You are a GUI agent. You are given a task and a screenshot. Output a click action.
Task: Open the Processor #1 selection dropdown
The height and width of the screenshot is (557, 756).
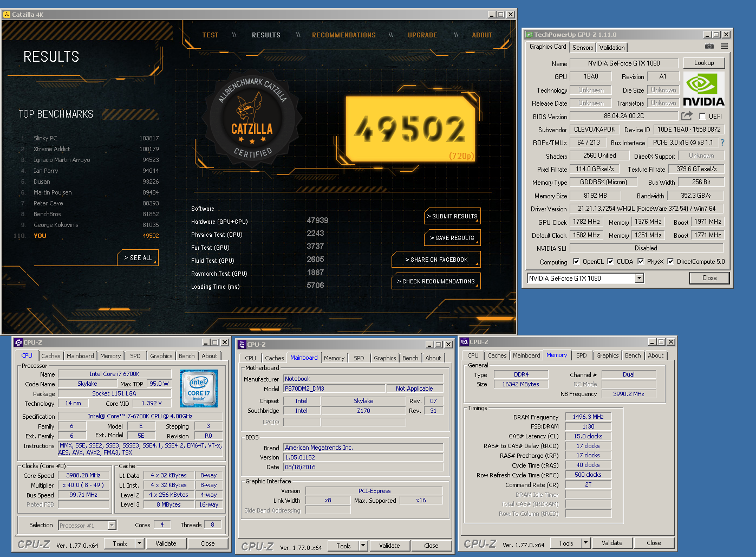(112, 525)
